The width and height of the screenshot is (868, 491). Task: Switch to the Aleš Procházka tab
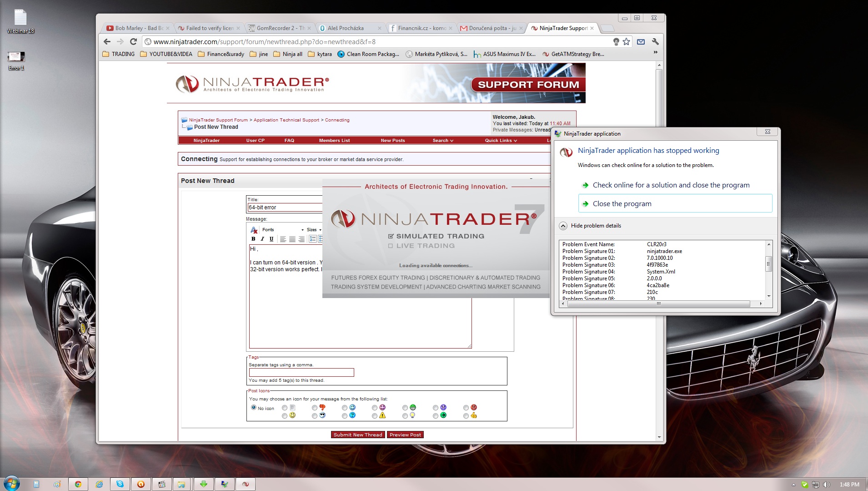350,28
